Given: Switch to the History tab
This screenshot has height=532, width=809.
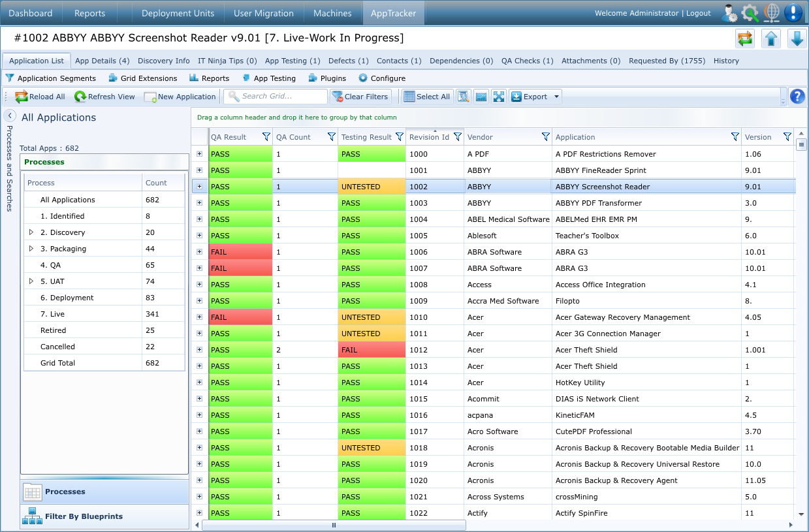Looking at the screenshot, I should pyautogui.click(x=727, y=61).
